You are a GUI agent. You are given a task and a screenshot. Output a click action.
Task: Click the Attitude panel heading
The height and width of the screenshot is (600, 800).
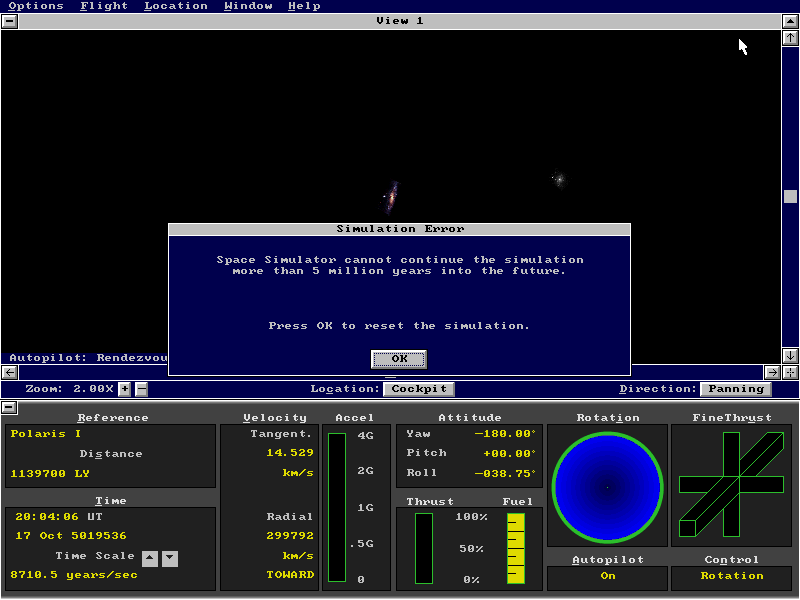[x=470, y=418]
